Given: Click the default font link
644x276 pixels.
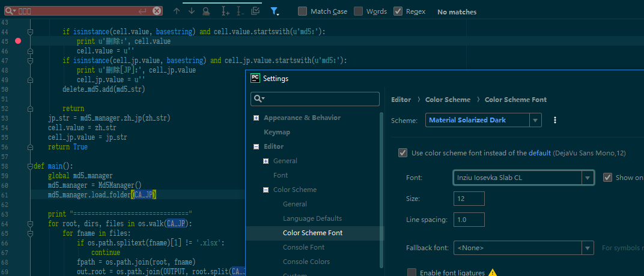Looking at the screenshot, I should click(539, 153).
